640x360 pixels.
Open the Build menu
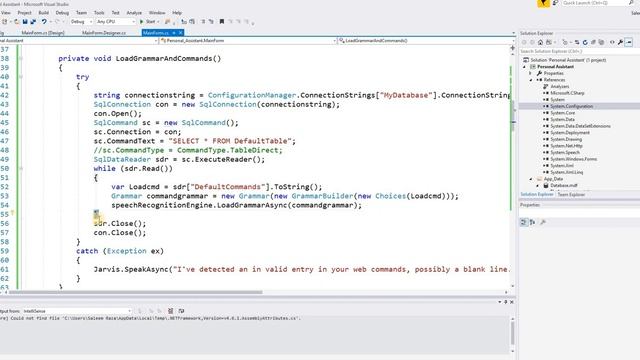pos(44,13)
